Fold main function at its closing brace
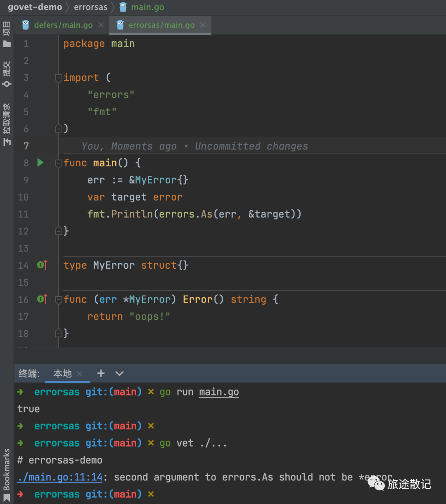Image resolution: width=446 pixels, height=504 pixels. (59, 231)
